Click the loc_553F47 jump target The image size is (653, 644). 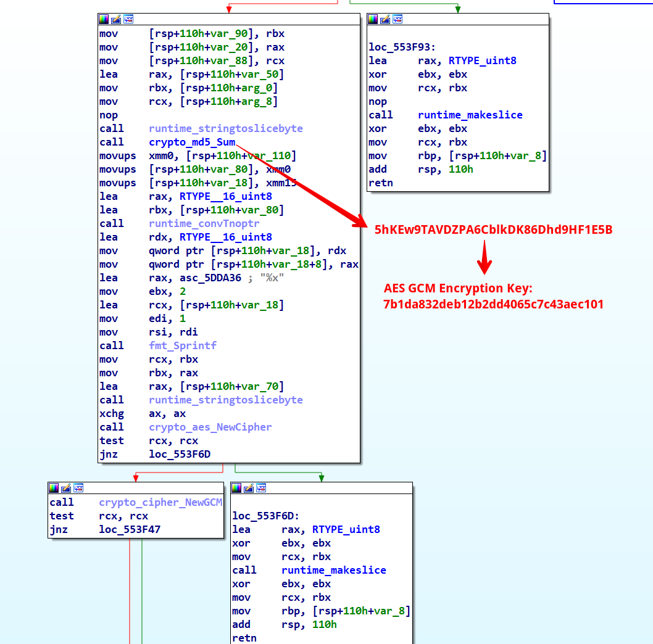pyautogui.click(x=130, y=530)
